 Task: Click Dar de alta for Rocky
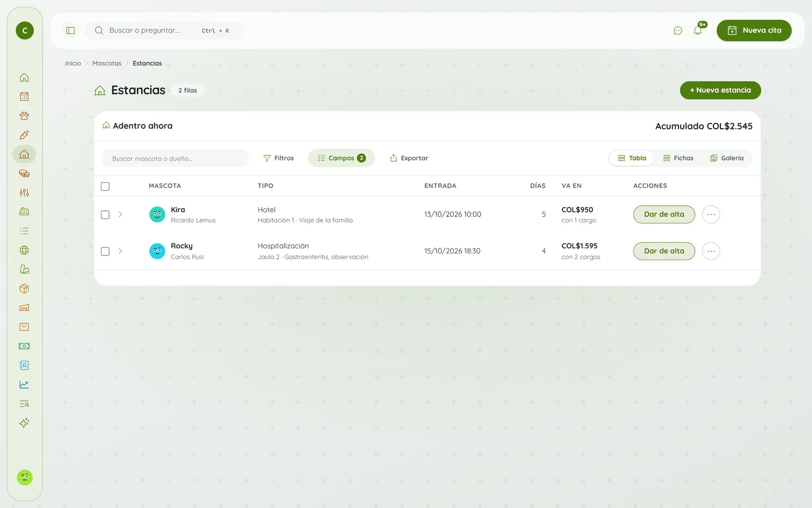pyautogui.click(x=664, y=251)
